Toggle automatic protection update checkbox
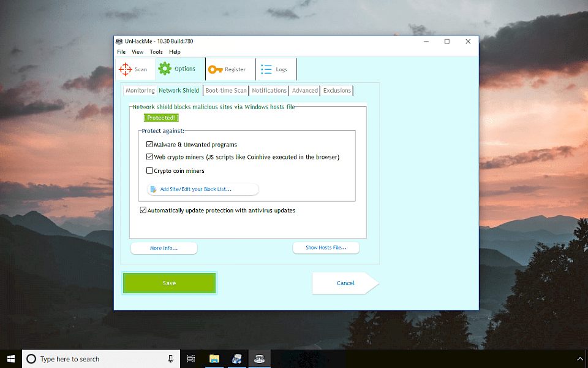 pyautogui.click(x=143, y=210)
